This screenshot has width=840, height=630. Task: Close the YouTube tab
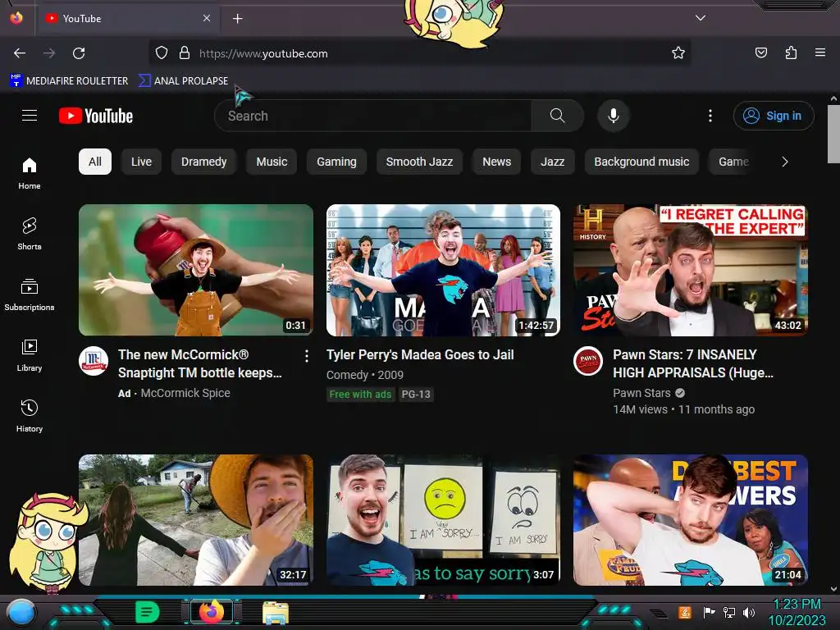tap(207, 18)
